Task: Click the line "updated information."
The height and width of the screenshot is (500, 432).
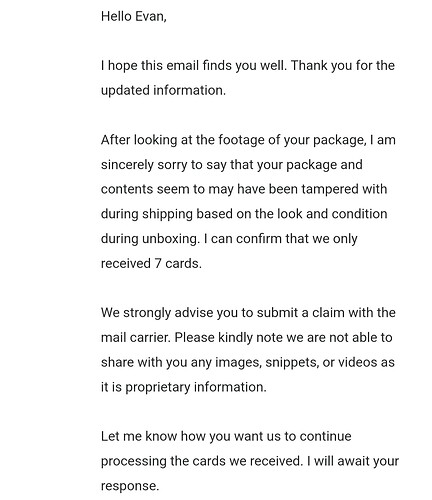Action: (x=163, y=91)
